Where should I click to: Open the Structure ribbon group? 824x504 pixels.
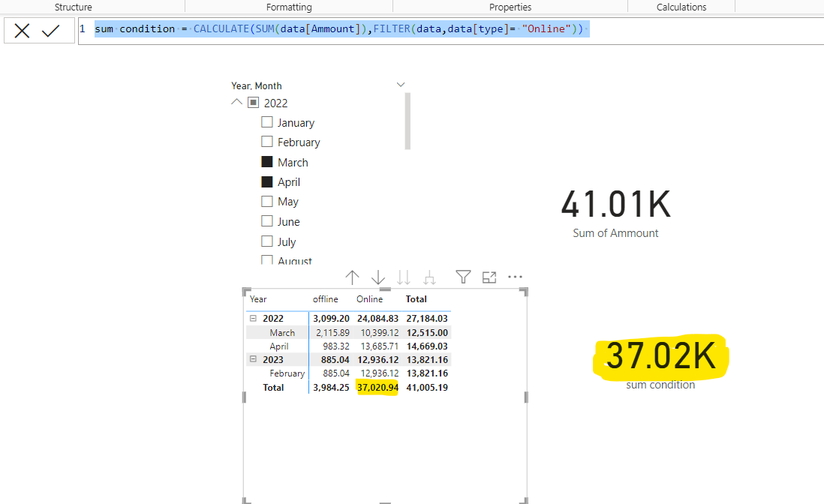point(73,7)
